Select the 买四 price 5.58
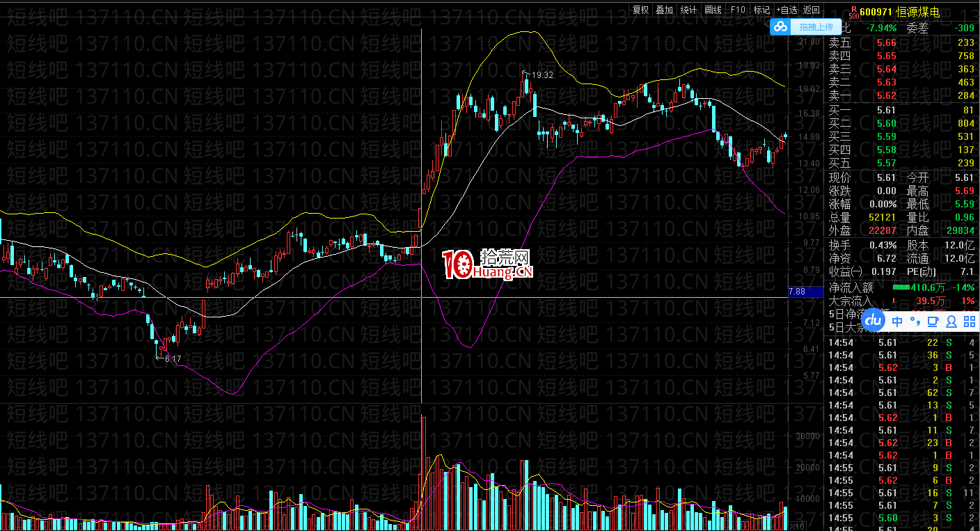The width and height of the screenshot is (980, 531). 887,150
